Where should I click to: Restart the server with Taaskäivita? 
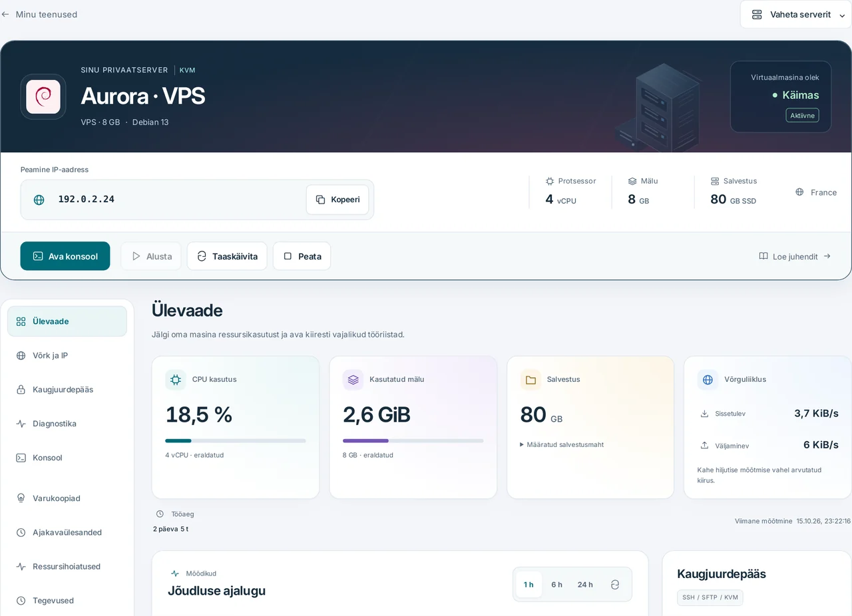tap(227, 256)
